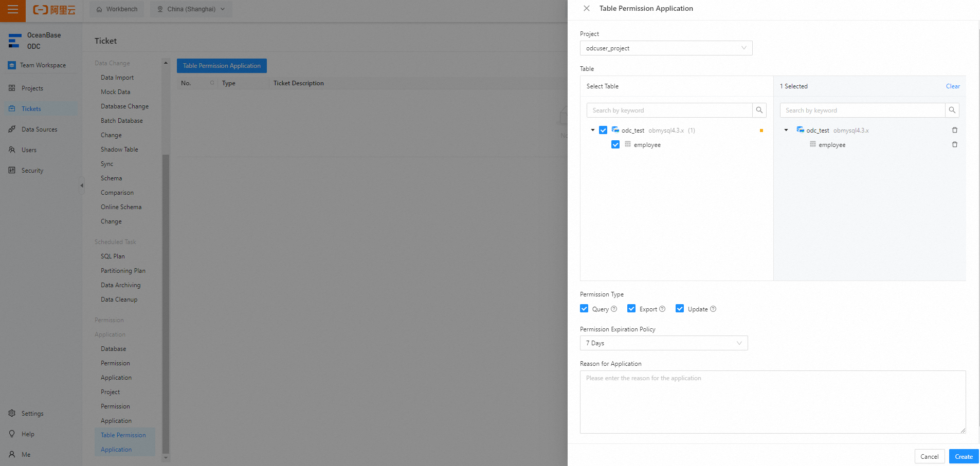This screenshot has width=980, height=466.
Task: Click the blue Table Permission Application button
Action: click(x=222, y=66)
